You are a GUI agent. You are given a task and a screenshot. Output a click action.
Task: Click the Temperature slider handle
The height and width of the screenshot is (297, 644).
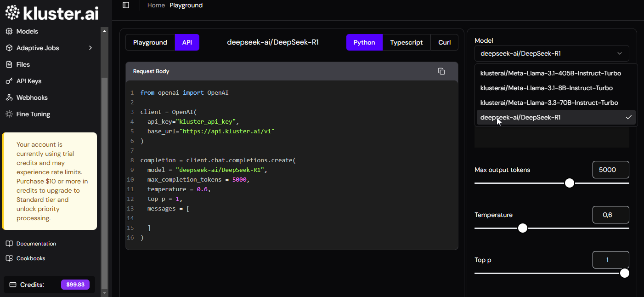(x=523, y=228)
